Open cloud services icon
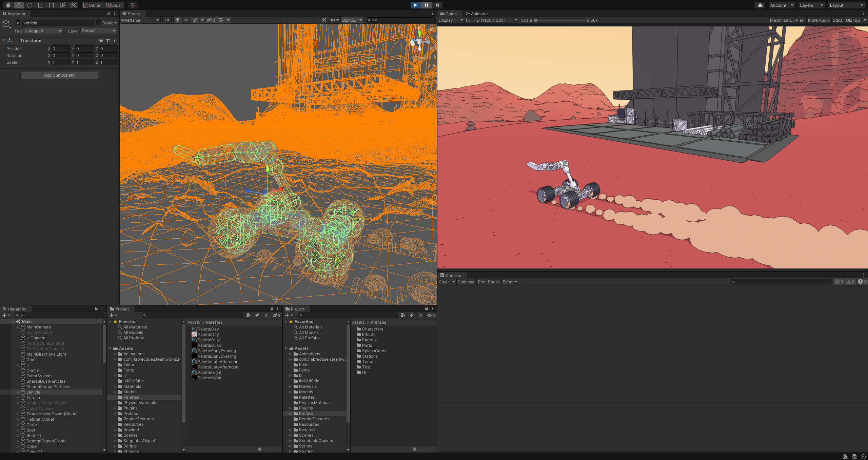868x460 pixels. (x=760, y=5)
